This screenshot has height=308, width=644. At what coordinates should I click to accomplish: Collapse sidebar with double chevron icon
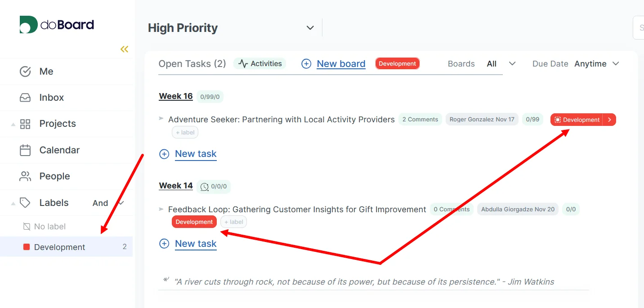[124, 49]
